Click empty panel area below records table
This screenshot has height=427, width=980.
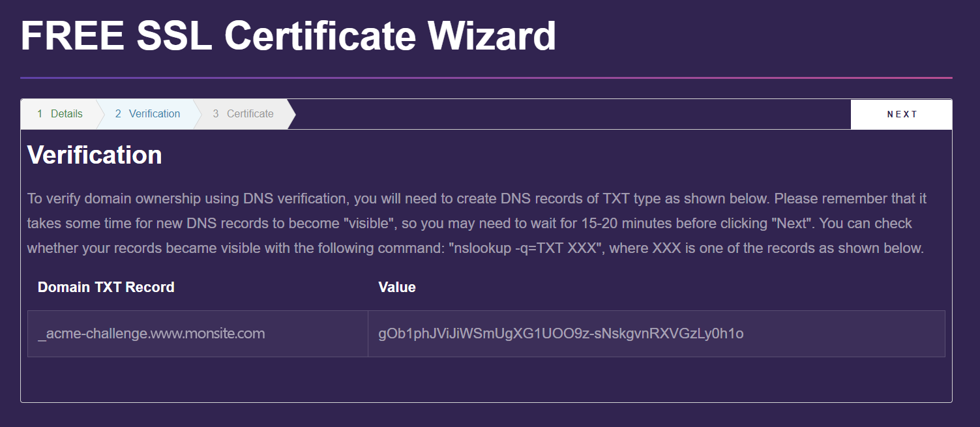486,379
